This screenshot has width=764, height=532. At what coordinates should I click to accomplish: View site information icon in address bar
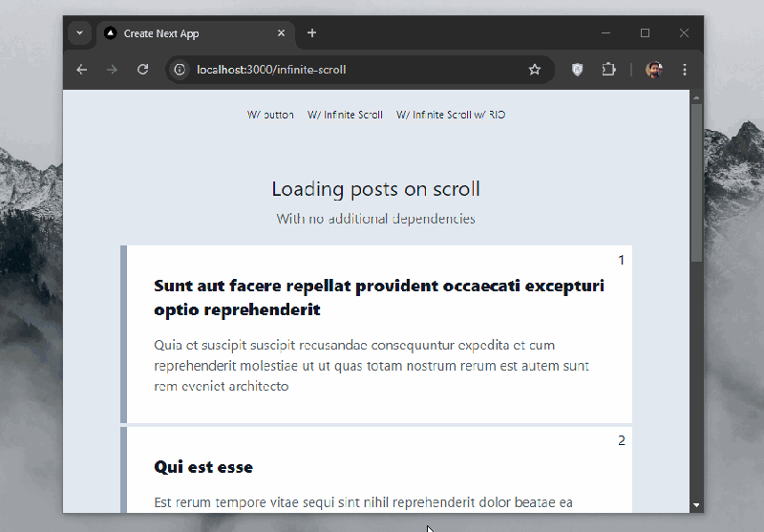coord(180,70)
